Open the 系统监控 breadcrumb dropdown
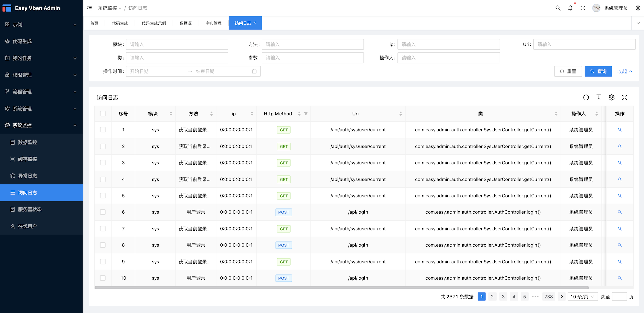644x313 pixels. [x=110, y=8]
